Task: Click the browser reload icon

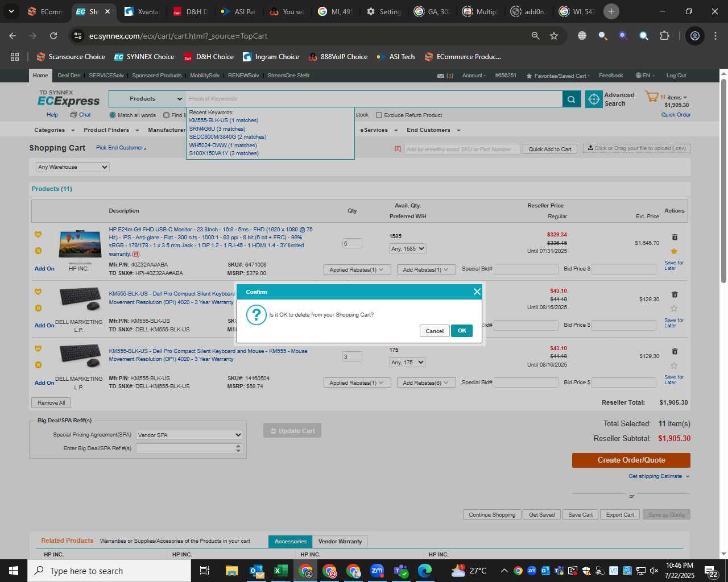Action: point(53,36)
